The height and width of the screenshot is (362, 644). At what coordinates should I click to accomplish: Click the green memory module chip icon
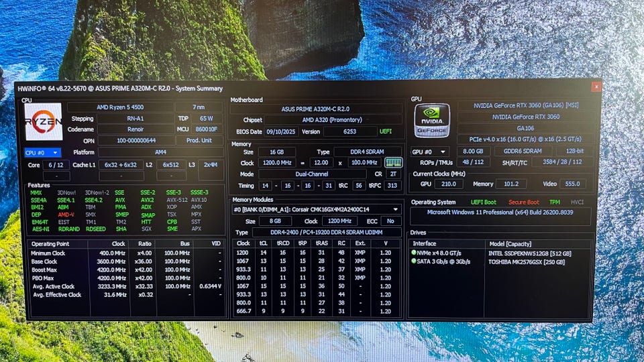(394, 163)
